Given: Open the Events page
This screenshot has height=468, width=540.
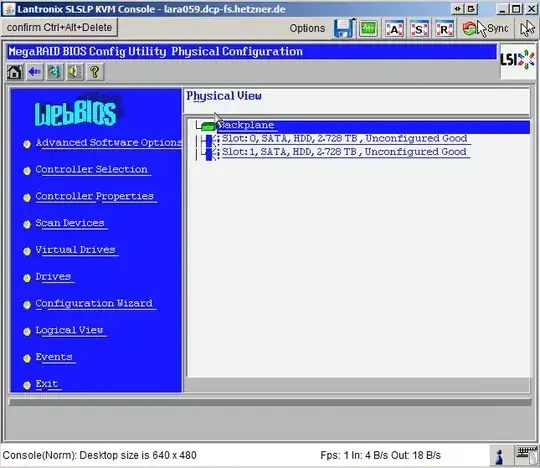Looking at the screenshot, I should (x=55, y=358).
